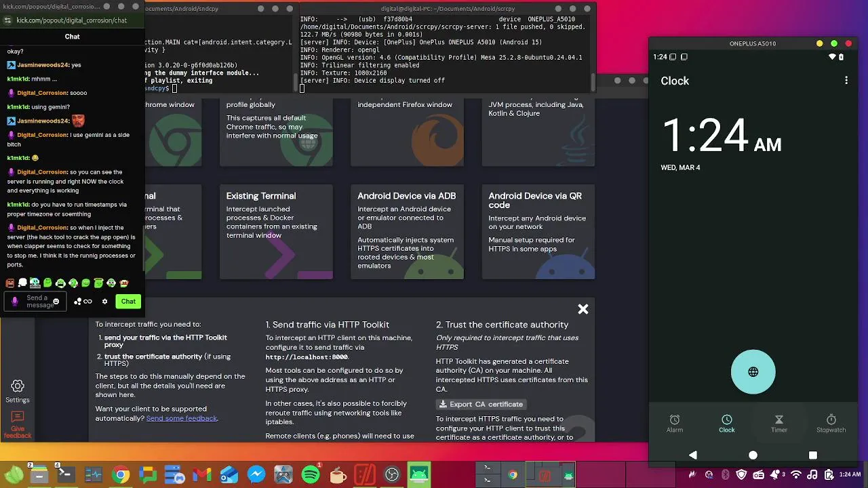This screenshot has height=488, width=868.
Task: Open emoji picker in chat message box
Action: click(x=56, y=302)
